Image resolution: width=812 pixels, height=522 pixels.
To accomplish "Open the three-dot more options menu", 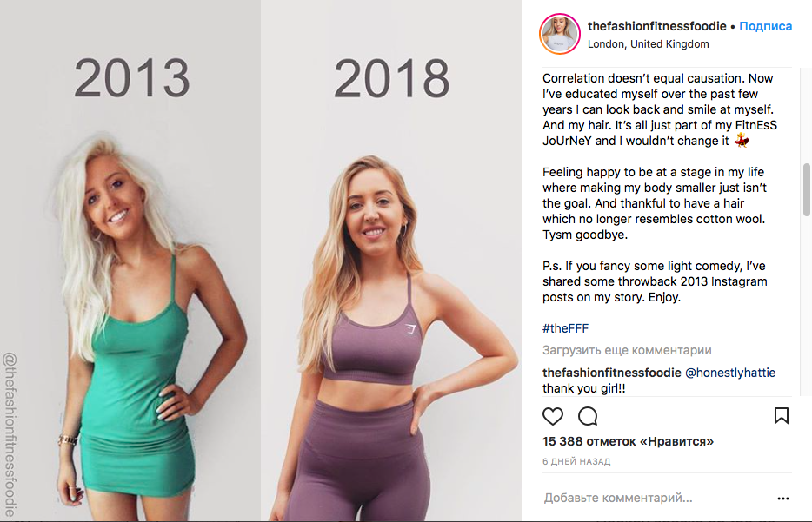I will (x=783, y=499).
